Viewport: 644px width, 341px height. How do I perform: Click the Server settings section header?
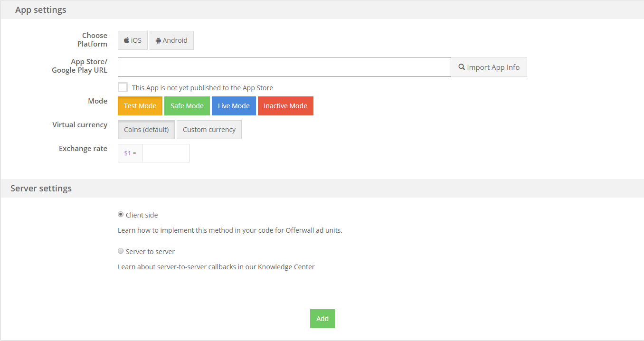(322, 188)
